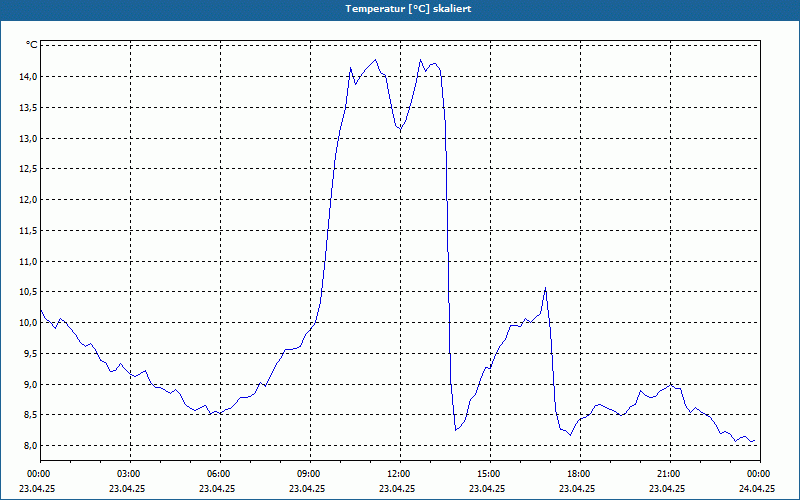The width and height of the screenshot is (800, 500).
Task: Click the 12,0 temperature label
Action: (x=28, y=199)
